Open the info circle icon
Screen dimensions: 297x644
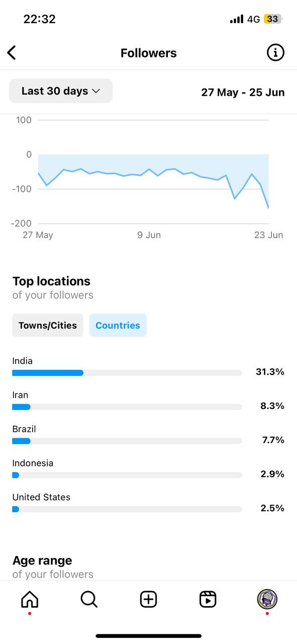(x=275, y=53)
